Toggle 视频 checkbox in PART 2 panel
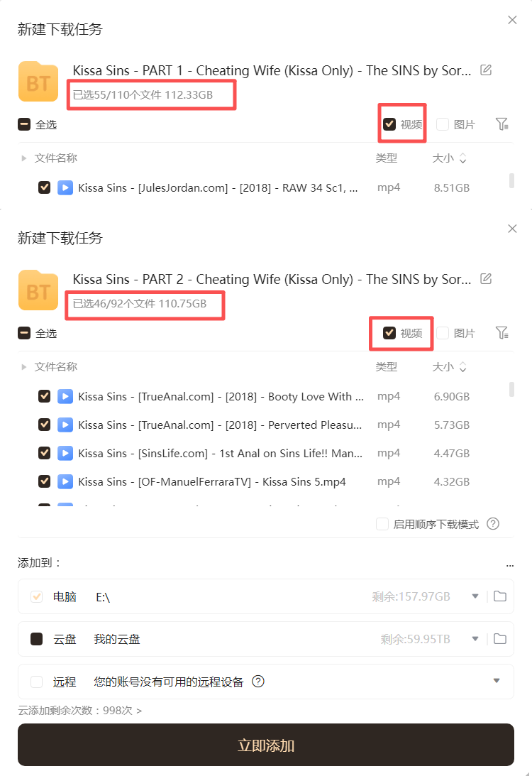The width and height of the screenshot is (532, 776). point(389,333)
